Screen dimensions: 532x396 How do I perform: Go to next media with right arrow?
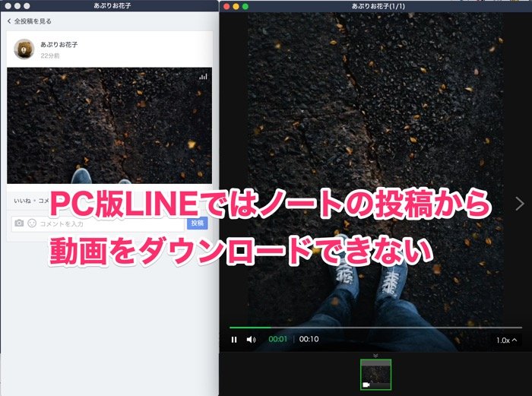519,203
